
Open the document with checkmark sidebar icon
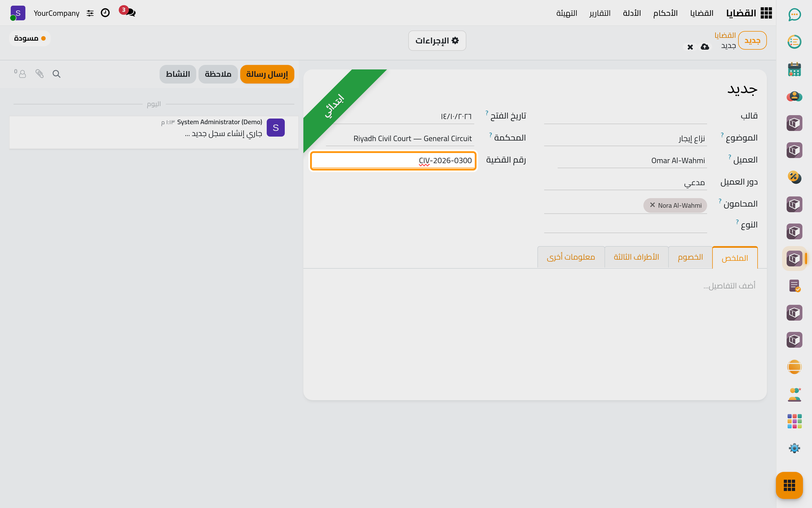coord(794,286)
